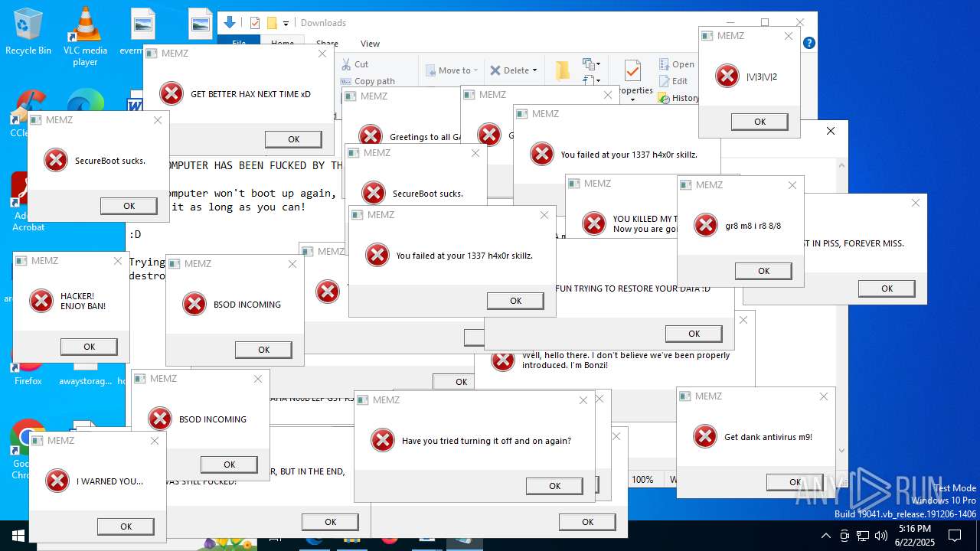Click OK in HACKER! ENJOY BAN! dialog
This screenshot has height=551, width=980.
pyautogui.click(x=89, y=347)
